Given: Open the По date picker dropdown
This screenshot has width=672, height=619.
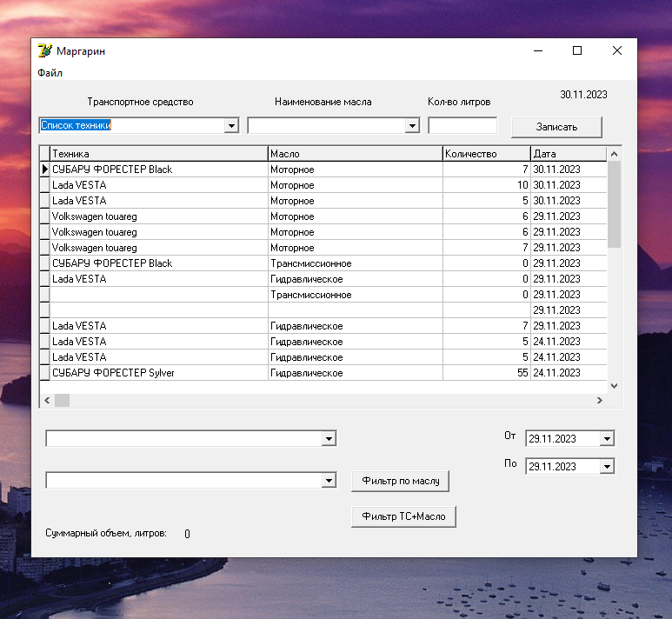Looking at the screenshot, I should (607, 466).
